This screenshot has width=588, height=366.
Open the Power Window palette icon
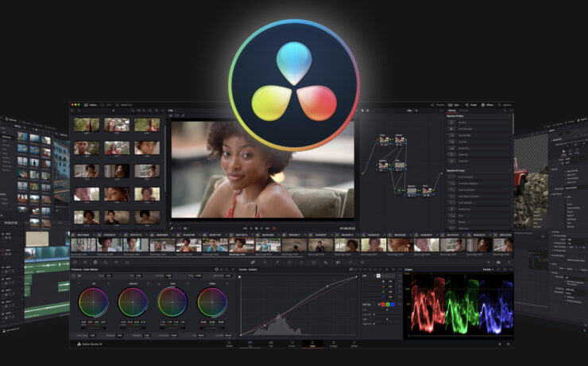tap(289, 262)
